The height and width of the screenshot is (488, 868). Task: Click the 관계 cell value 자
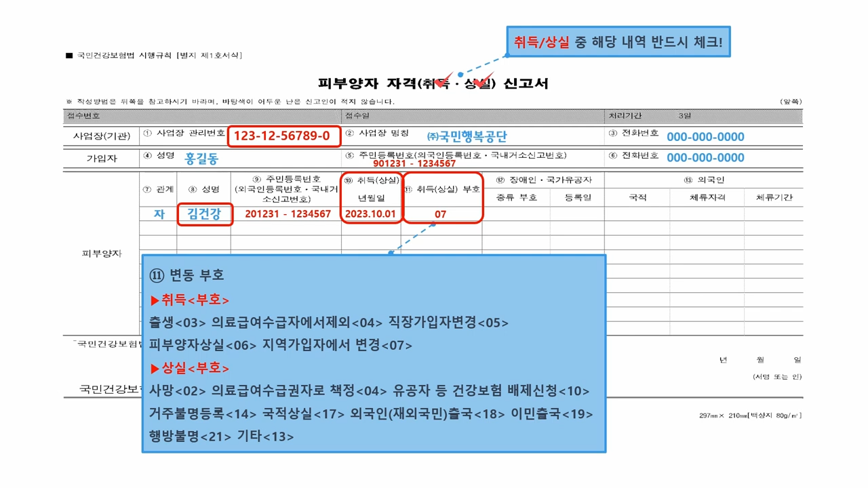click(x=159, y=213)
